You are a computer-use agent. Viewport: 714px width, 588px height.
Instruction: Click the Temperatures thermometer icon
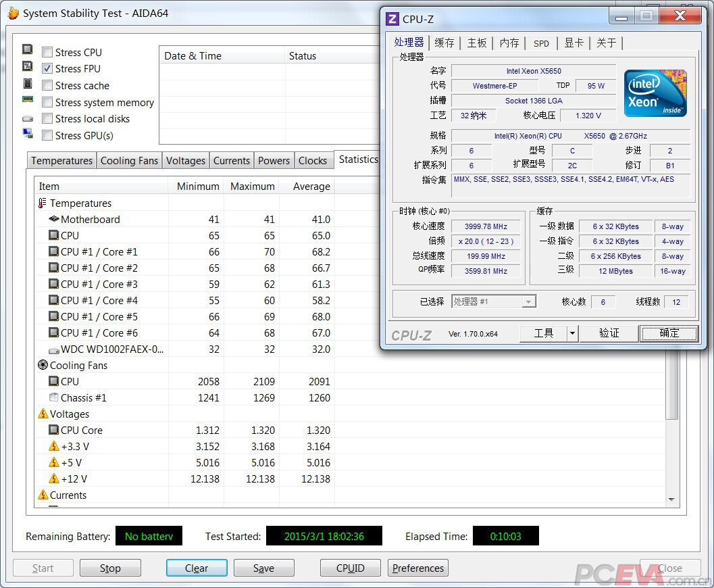coord(43,203)
